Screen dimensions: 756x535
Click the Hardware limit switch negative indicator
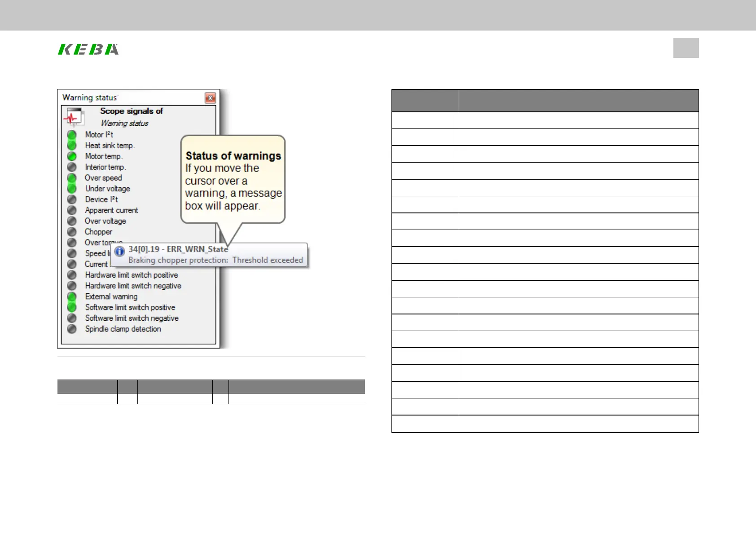pos(72,286)
